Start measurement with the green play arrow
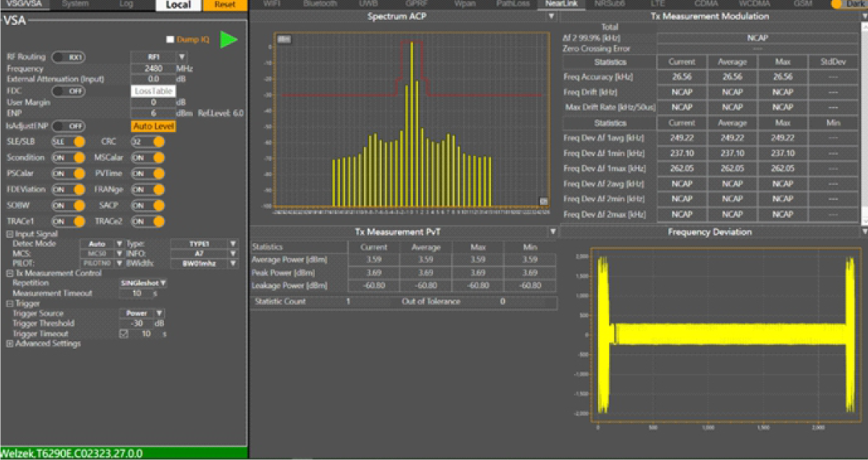 click(x=228, y=39)
